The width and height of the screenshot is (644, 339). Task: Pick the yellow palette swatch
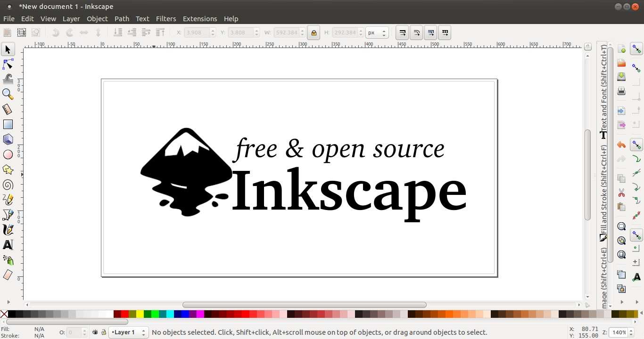[x=140, y=314]
